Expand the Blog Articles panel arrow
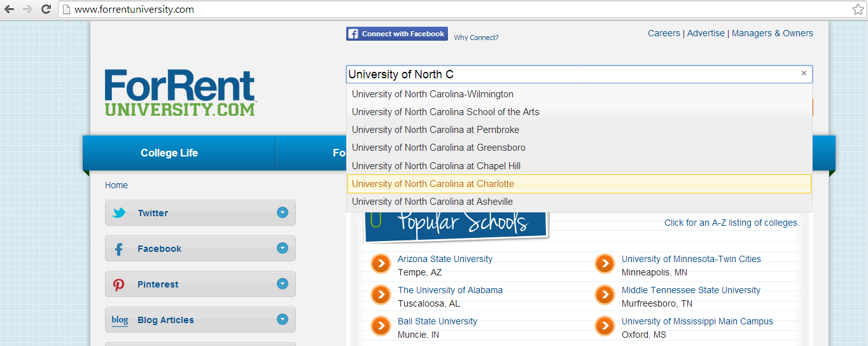This screenshot has width=868, height=346. tap(283, 319)
